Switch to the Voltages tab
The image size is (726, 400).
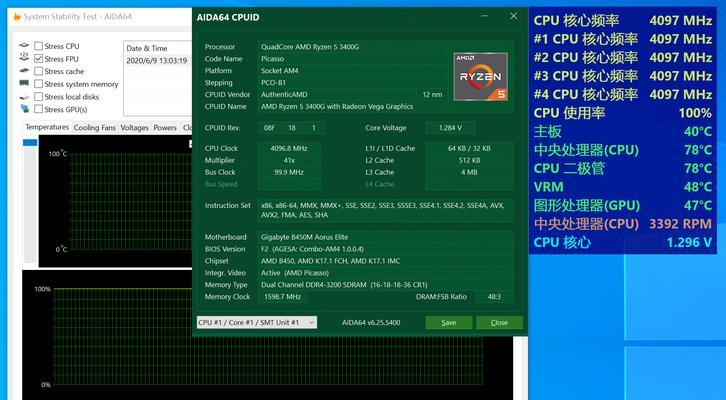pos(134,127)
